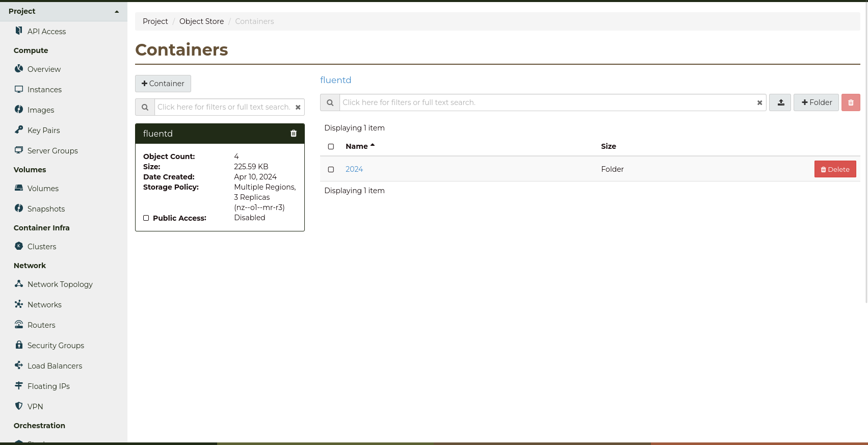Image resolution: width=868 pixels, height=445 pixels.
Task: Click the upload file icon button
Action: [780, 102]
